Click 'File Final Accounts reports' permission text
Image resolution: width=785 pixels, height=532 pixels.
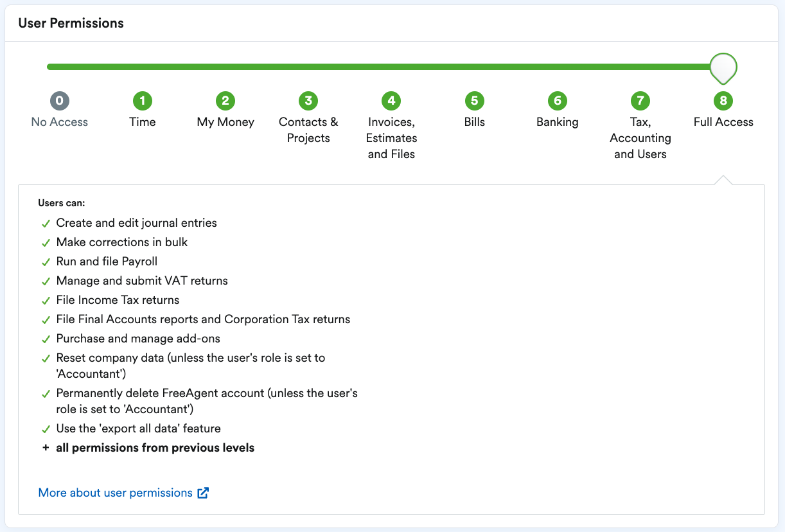point(203,319)
